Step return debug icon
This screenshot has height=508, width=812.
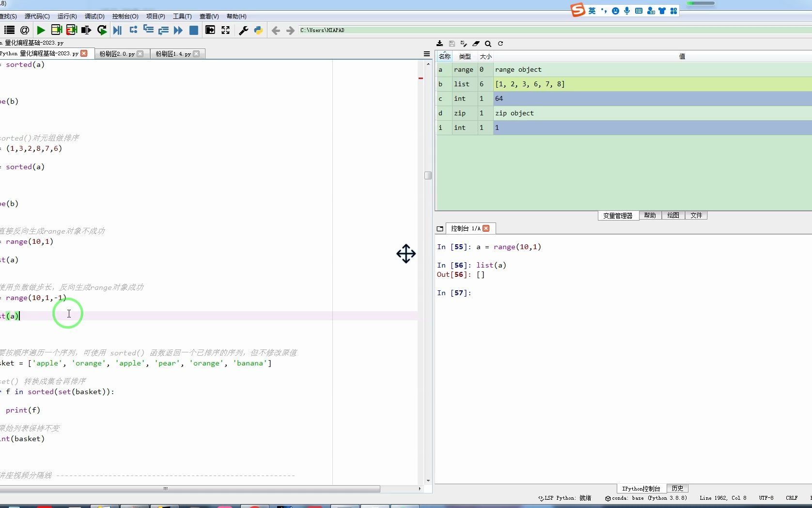(163, 30)
